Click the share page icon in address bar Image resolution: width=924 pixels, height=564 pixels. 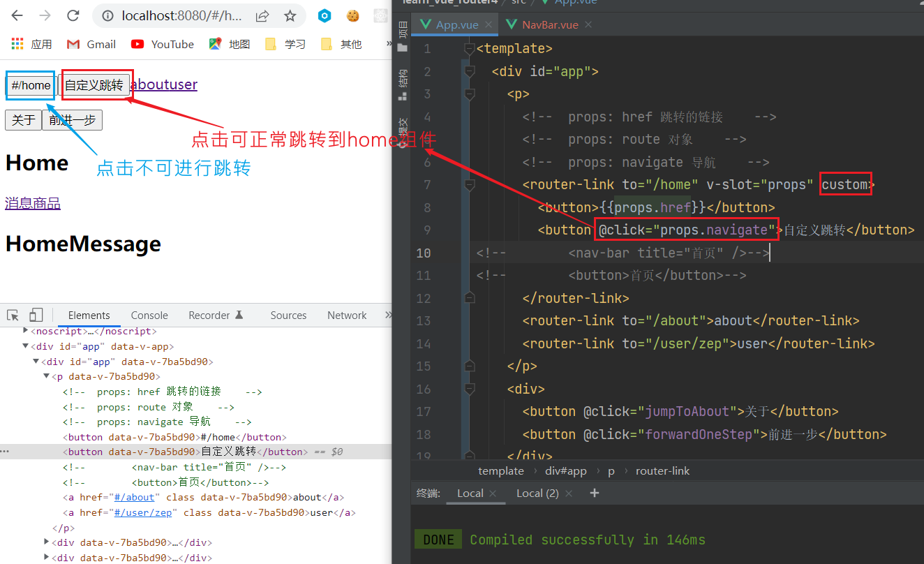click(x=262, y=15)
